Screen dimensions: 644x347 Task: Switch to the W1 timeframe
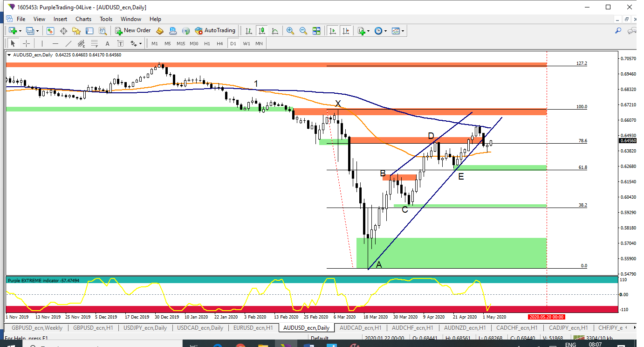[246, 43]
